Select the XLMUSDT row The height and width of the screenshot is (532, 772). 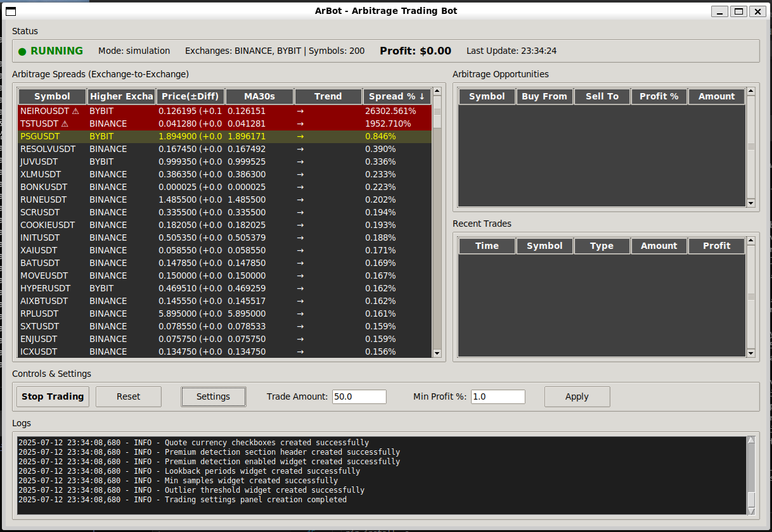click(x=225, y=174)
